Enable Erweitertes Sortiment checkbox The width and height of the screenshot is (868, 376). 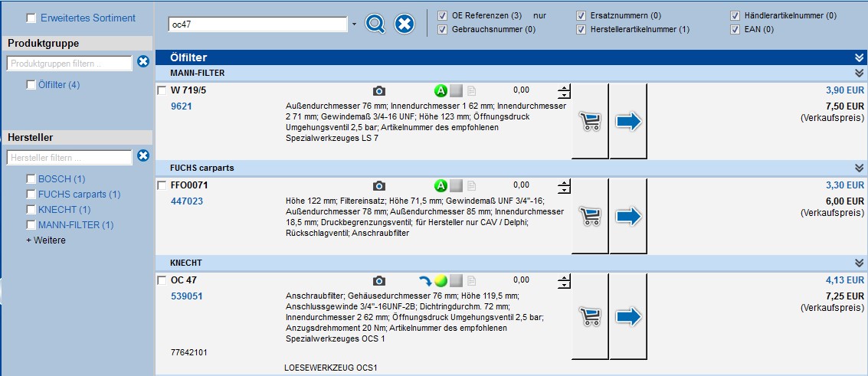(x=31, y=18)
